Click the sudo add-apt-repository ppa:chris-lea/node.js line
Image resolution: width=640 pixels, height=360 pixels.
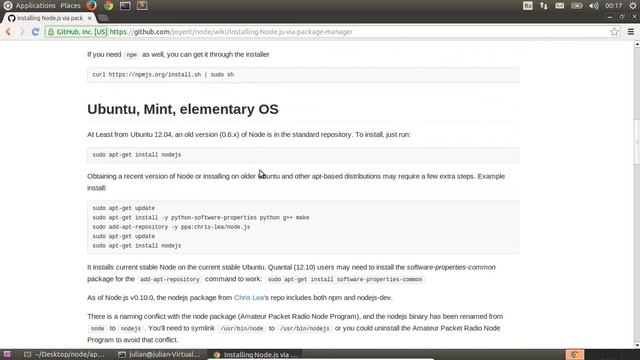[171, 227]
